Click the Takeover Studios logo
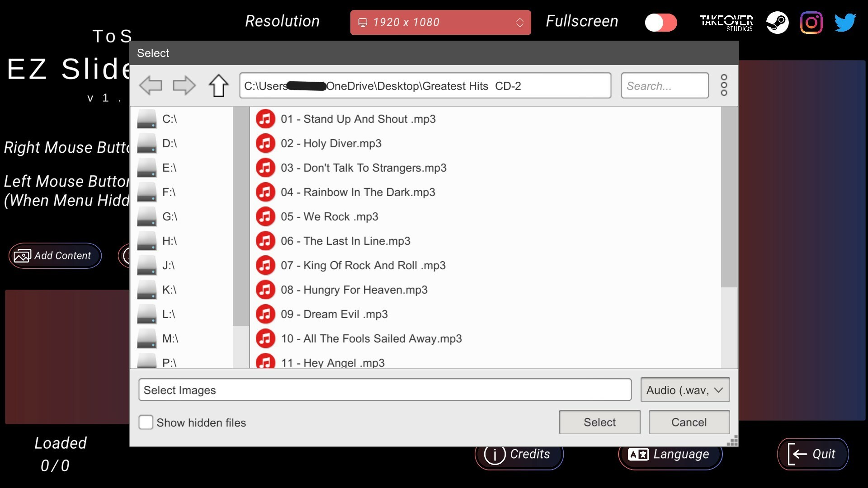The image size is (868, 488). (x=726, y=22)
